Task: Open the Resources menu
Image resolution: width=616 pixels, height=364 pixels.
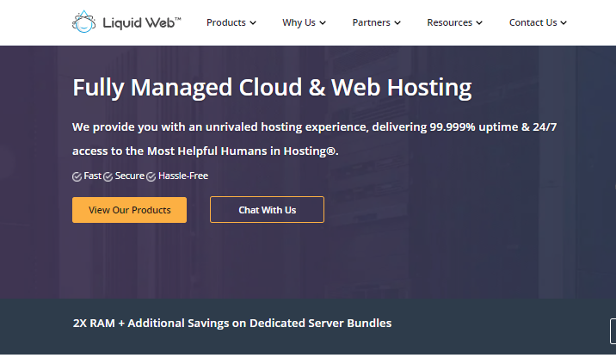Action: point(454,22)
